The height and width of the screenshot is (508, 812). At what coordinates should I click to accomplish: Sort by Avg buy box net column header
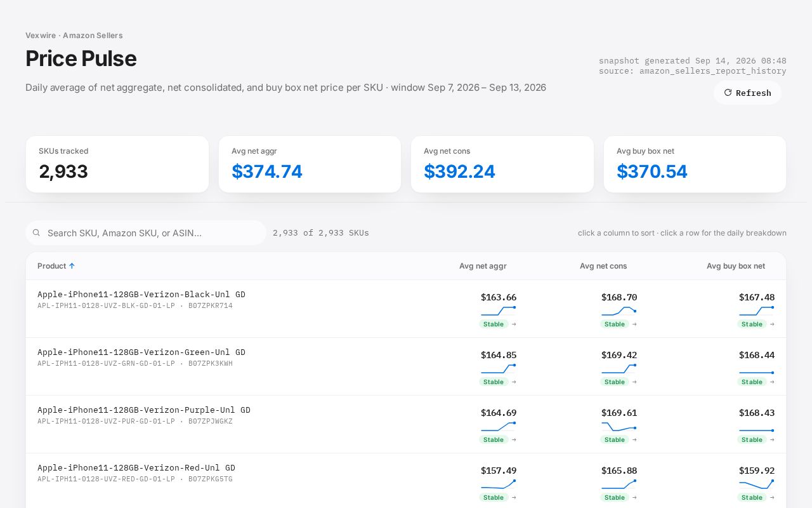point(736,266)
